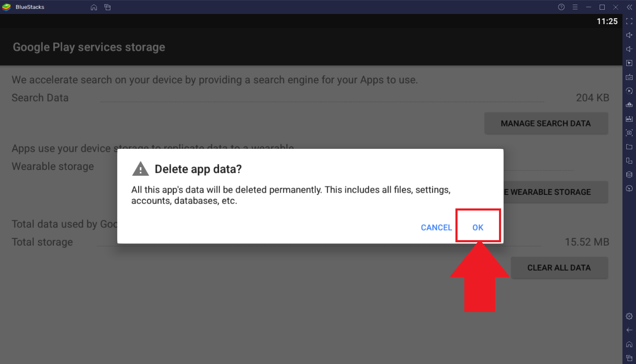Open the keyboard game controls icon
Screen dimensions: 636x364
click(629, 77)
